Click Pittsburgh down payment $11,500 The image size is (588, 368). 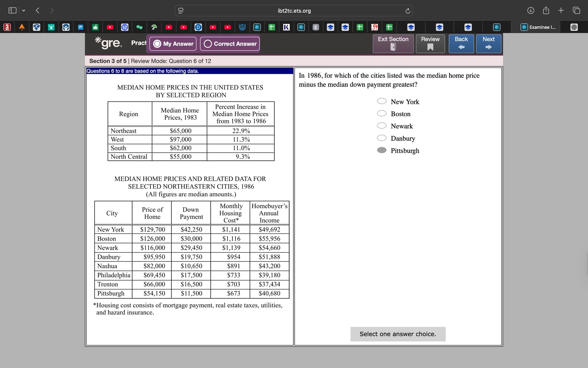pos(191,293)
